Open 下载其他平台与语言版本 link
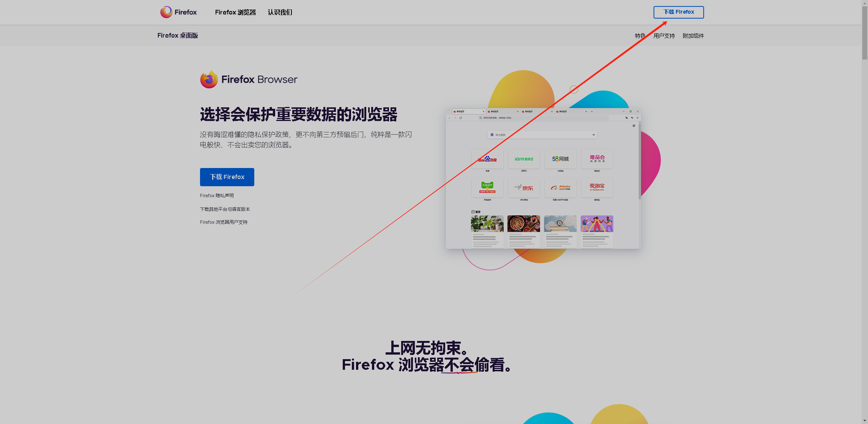The image size is (868, 424). 225,209
